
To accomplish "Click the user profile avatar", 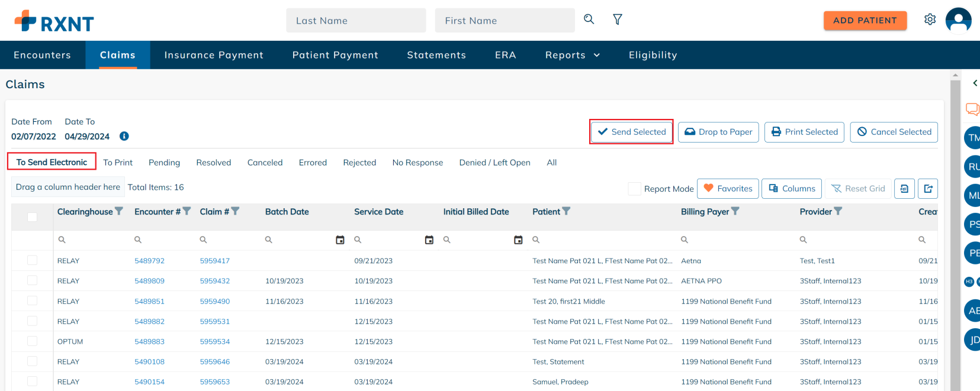I will pos(958,20).
